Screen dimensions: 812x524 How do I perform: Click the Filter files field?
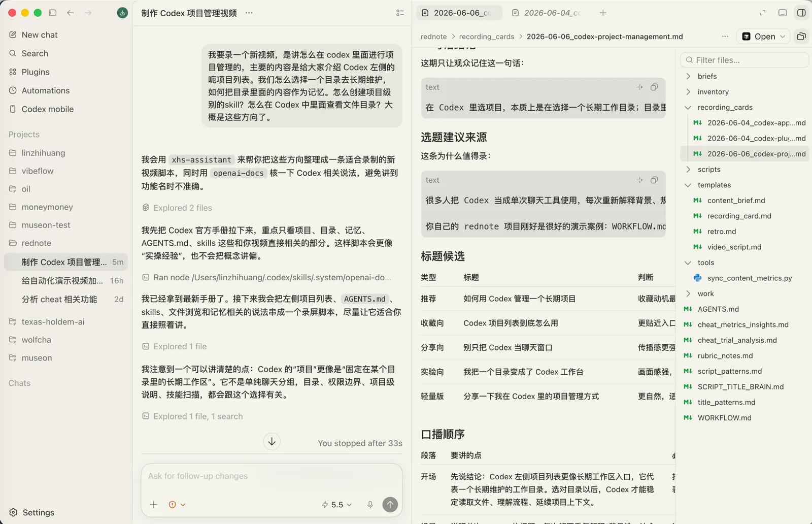click(x=744, y=60)
